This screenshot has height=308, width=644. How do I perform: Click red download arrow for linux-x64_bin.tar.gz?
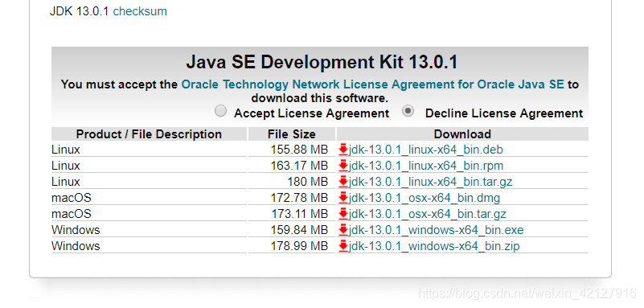[343, 182]
